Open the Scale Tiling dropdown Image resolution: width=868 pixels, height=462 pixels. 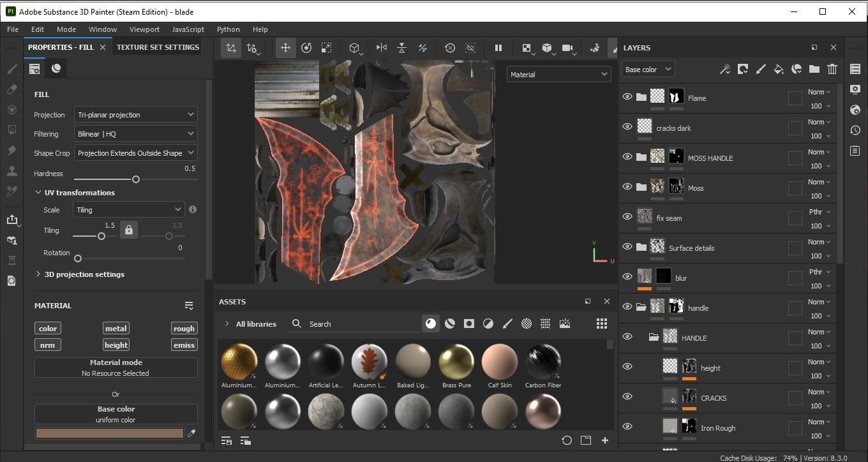[x=129, y=210]
